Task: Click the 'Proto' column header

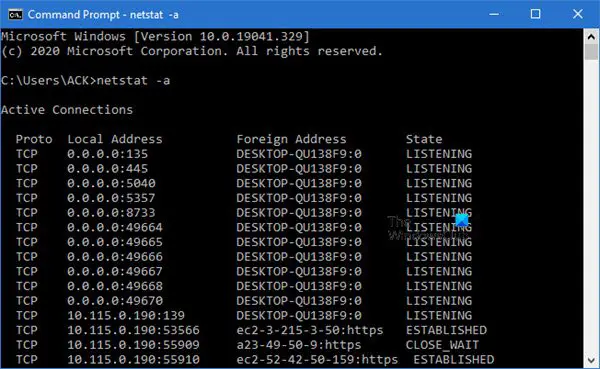Action: coord(34,139)
